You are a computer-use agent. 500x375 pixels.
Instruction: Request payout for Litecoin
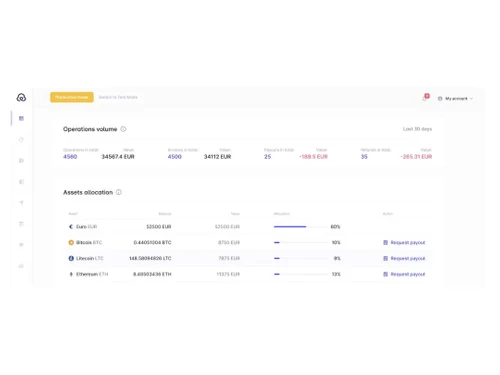point(404,258)
